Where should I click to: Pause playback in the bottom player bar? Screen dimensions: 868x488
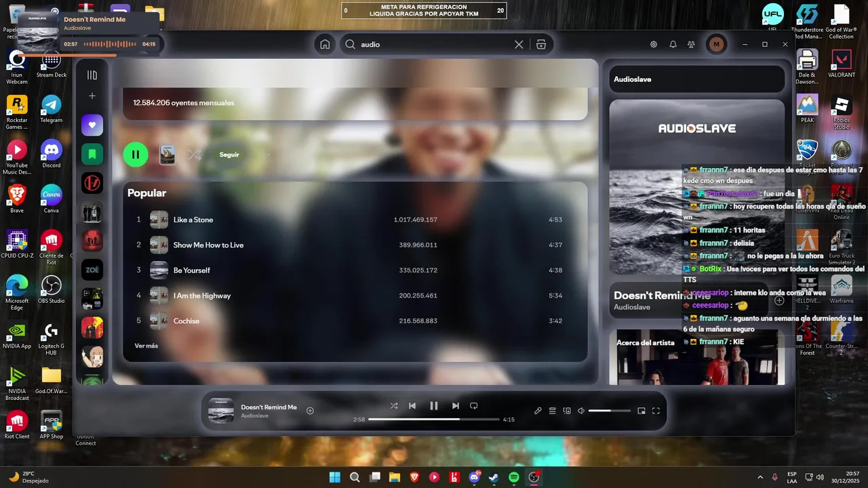[x=434, y=406]
